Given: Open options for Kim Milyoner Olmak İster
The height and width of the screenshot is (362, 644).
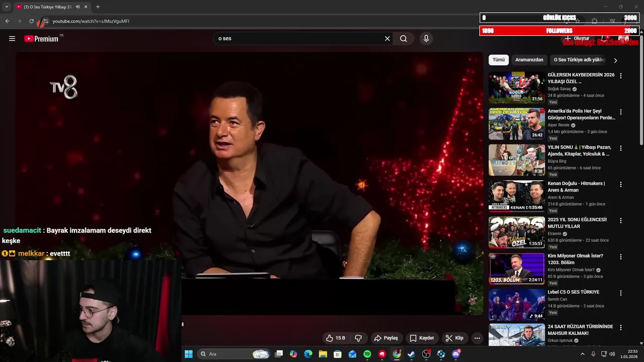Looking at the screenshot, I should (620, 257).
